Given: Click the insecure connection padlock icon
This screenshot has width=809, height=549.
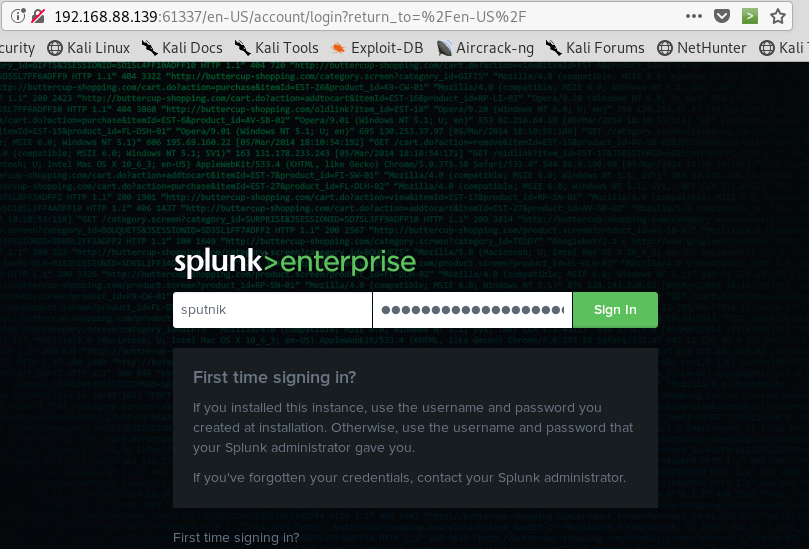Looking at the screenshot, I should [38, 16].
